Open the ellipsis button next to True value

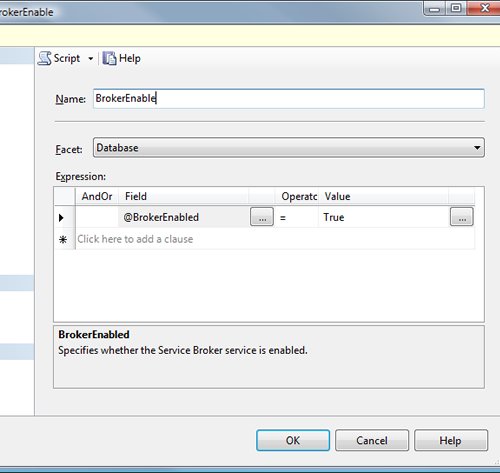[462, 217]
